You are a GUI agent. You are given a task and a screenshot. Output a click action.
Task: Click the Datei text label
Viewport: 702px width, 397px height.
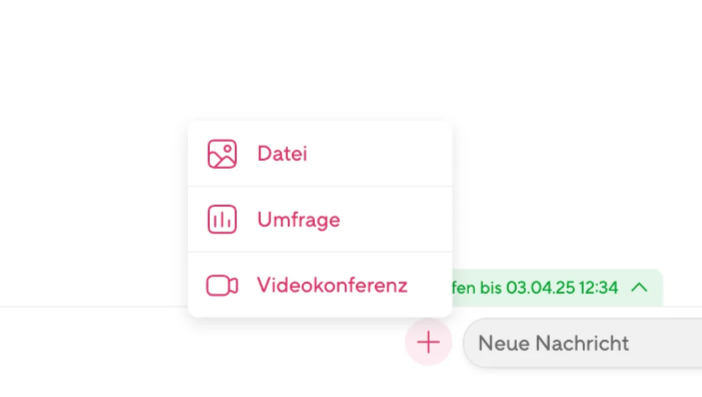click(282, 154)
